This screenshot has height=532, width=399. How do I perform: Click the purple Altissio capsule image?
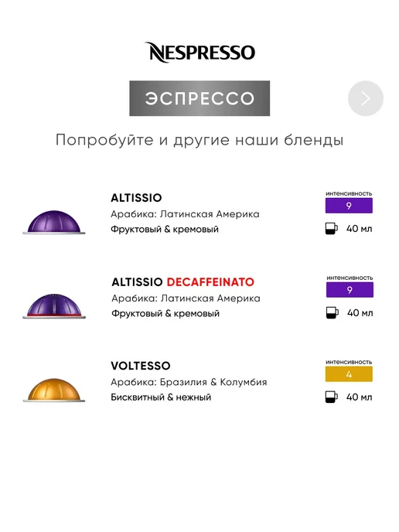[x=54, y=222]
